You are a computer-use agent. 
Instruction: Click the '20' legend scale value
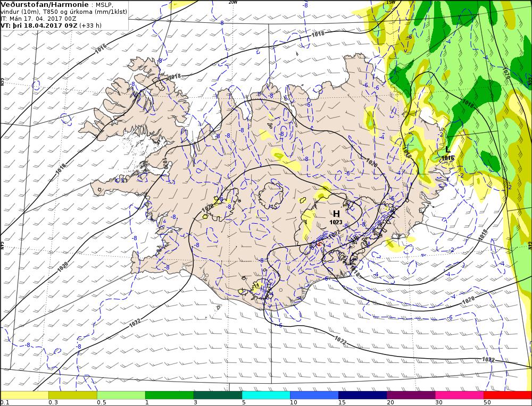(390, 403)
